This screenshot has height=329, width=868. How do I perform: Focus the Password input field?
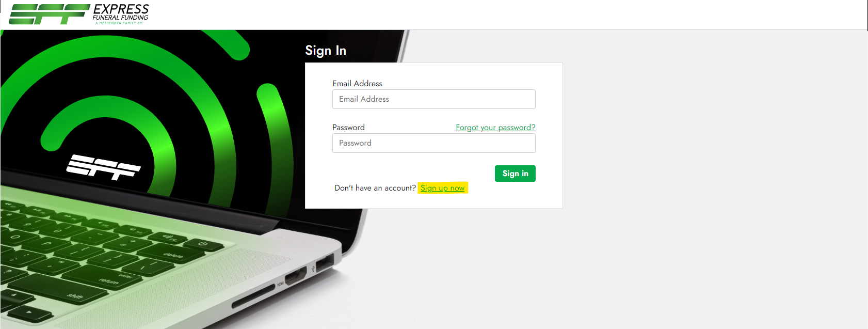pos(434,143)
